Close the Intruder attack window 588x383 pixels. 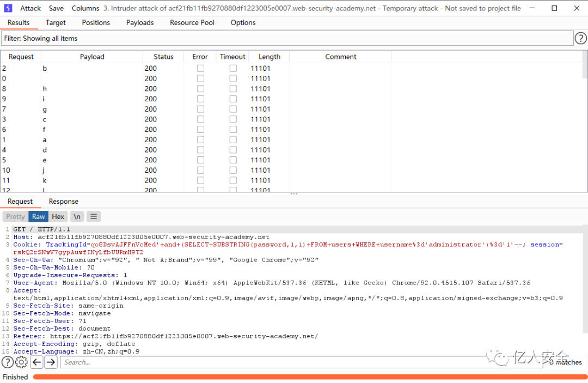pyautogui.click(x=577, y=8)
